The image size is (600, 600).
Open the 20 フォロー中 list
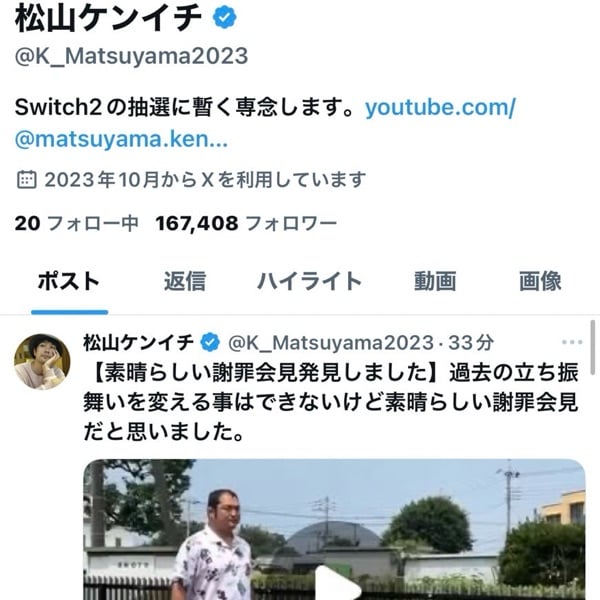(76, 223)
